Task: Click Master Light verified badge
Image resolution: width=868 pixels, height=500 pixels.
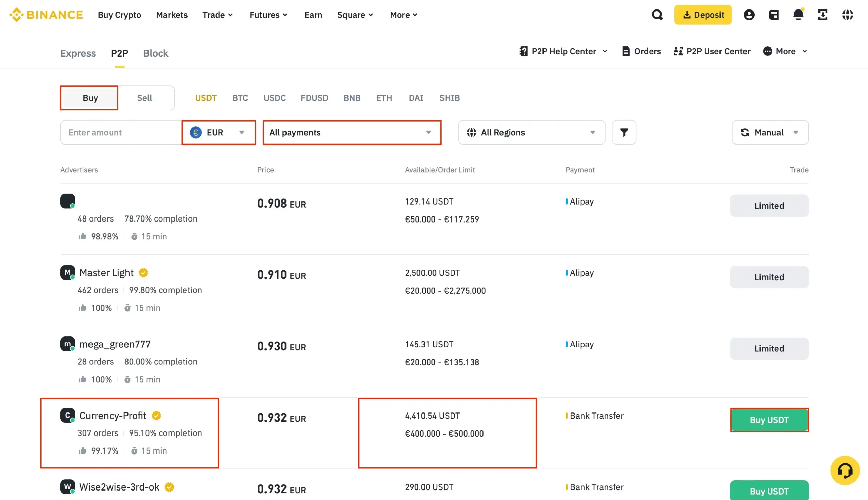Action: (143, 273)
